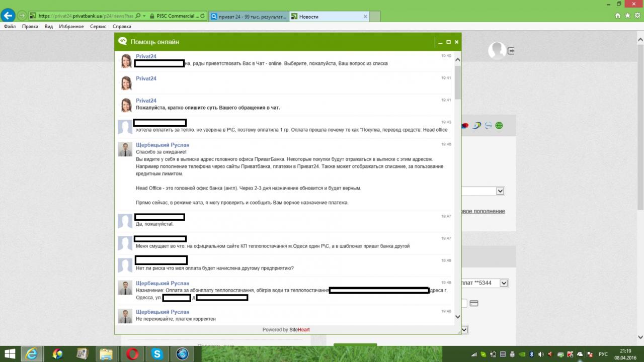644x362 pixels.
Task: Open Favorites with the star icon
Action: click(x=627, y=16)
